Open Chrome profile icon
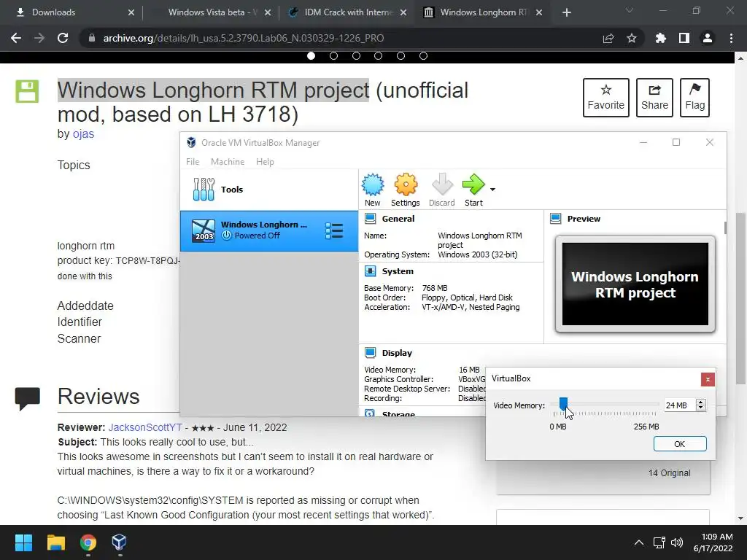Image resolution: width=747 pixels, height=560 pixels. coord(708,38)
